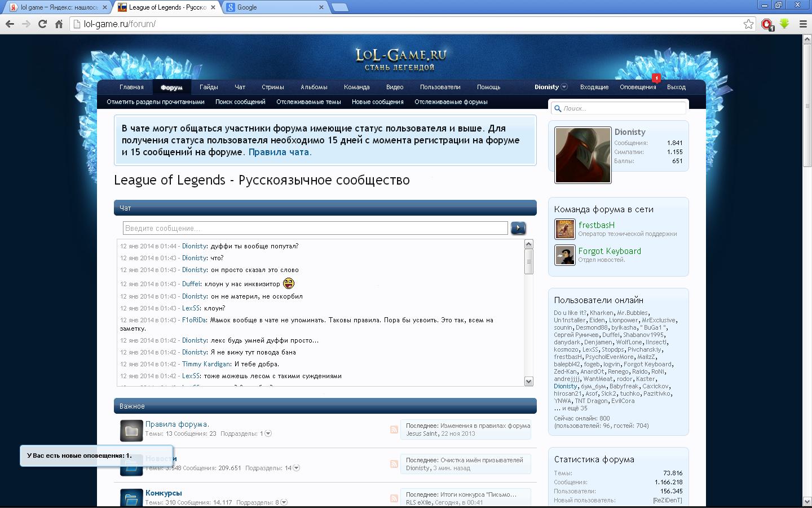The image size is (812, 508).
Task: Open the frestbasH profile link
Action: tap(597, 225)
